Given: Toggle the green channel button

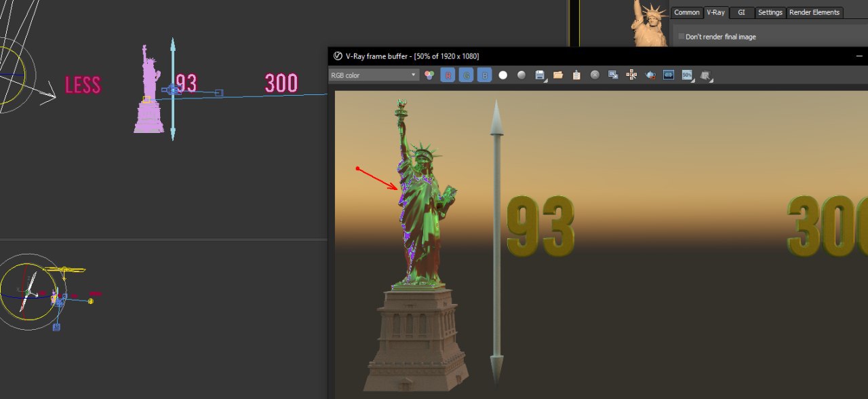Looking at the screenshot, I should [x=466, y=75].
